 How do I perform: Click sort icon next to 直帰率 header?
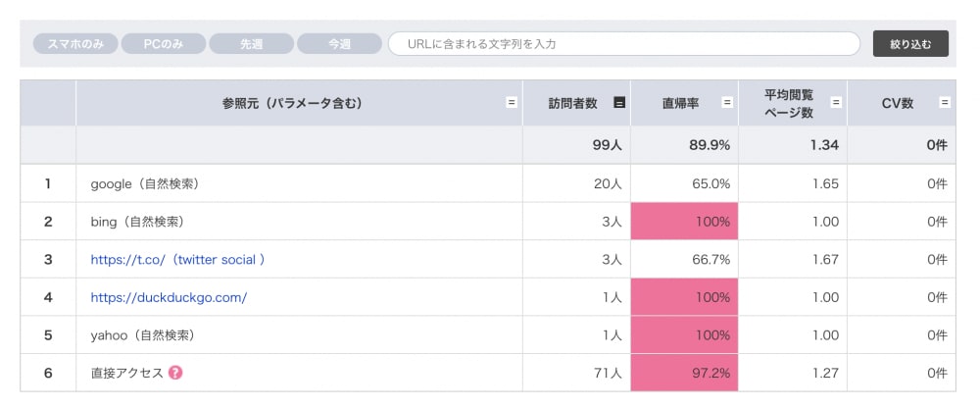click(726, 103)
